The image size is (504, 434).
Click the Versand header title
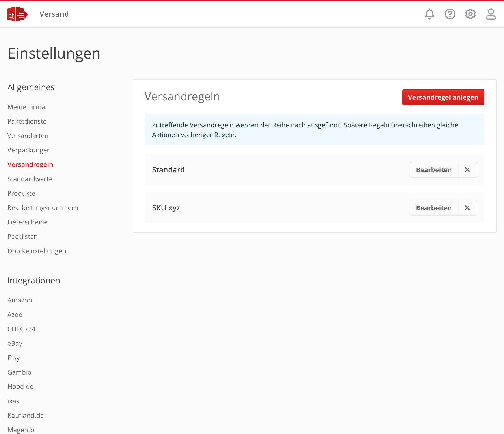coord(54,14)
